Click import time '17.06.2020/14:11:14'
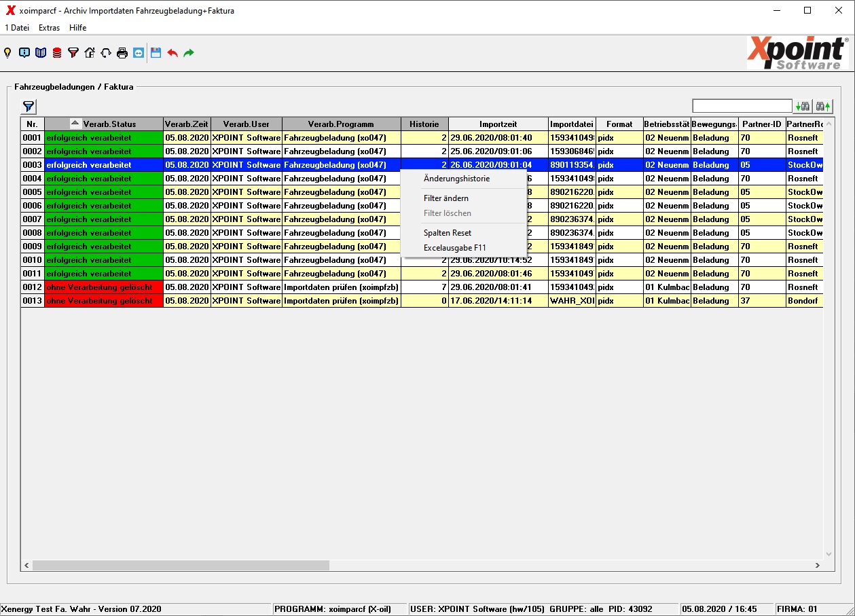 tap(498, 301)
